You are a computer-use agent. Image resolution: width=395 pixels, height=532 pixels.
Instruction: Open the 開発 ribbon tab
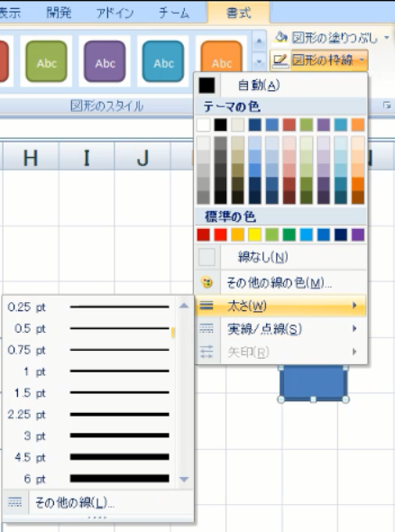click(59, 13)
